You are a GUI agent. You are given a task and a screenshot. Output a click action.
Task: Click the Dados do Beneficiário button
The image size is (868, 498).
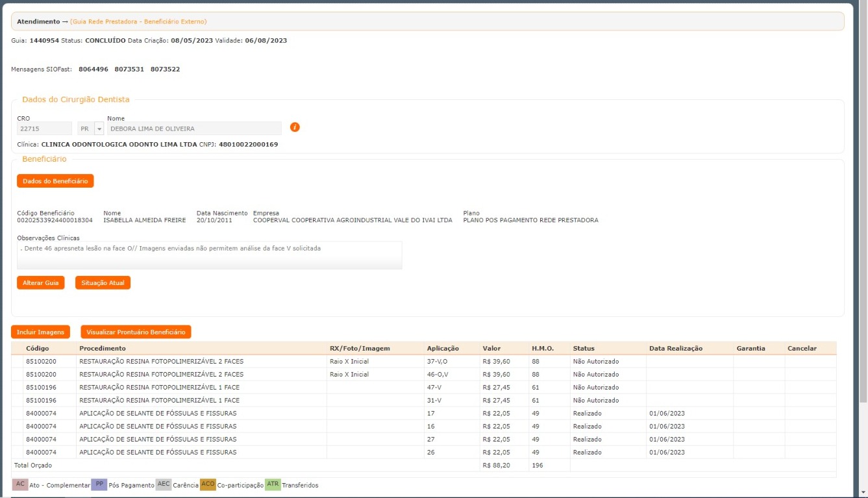point(55,181)
